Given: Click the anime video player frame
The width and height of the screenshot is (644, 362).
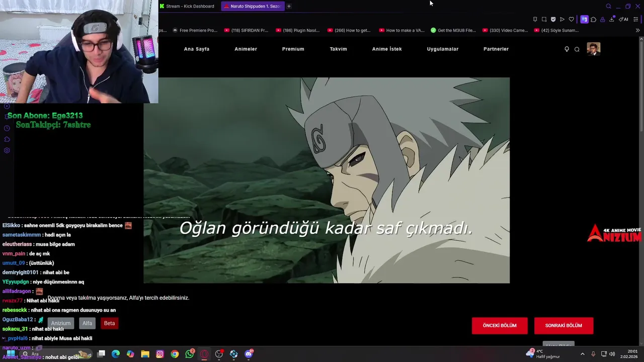Looking at the screenshot, I should [327, 180].
